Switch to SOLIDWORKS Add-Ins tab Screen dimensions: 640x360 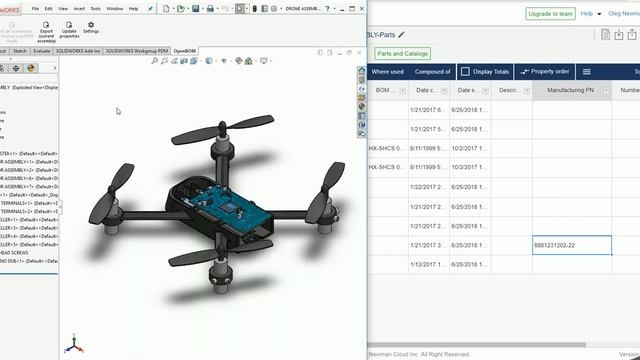pyautogui.click(x=78, y=51)
